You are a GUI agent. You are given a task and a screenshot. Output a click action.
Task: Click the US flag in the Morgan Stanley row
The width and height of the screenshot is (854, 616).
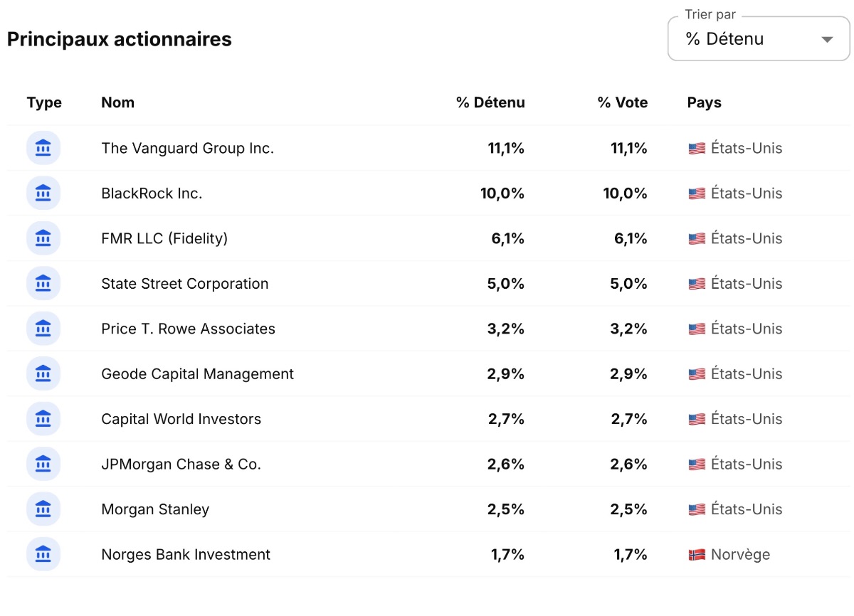697,509
